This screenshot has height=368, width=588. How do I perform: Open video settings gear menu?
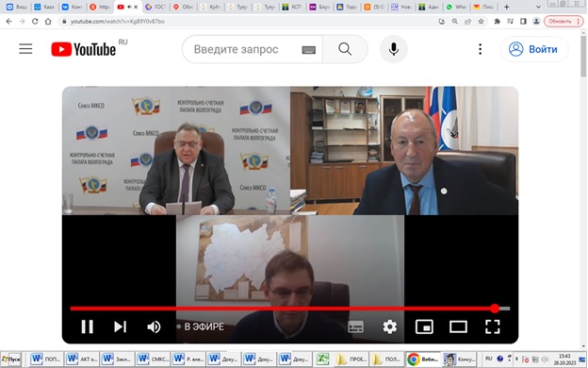389,326
